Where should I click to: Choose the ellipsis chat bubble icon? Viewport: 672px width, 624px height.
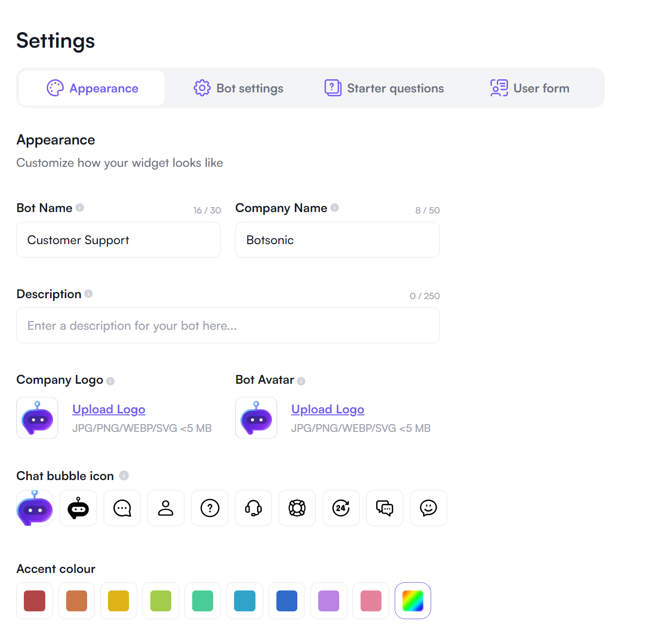coord(122,508)
